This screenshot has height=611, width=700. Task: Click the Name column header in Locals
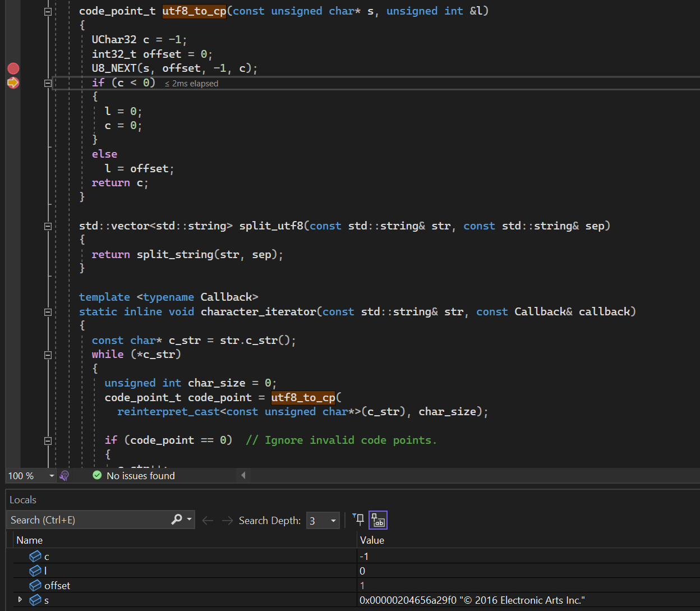point(29,540)
